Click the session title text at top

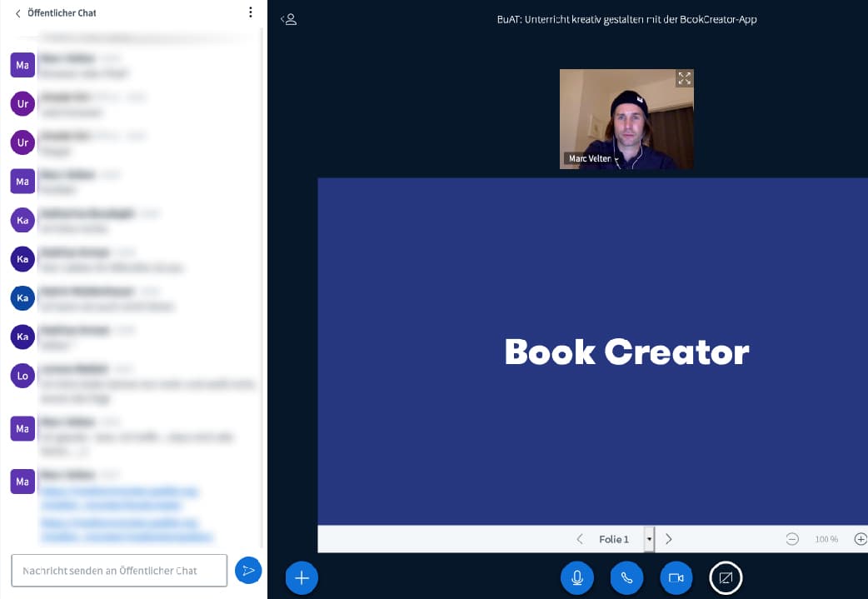coord(626,19)
